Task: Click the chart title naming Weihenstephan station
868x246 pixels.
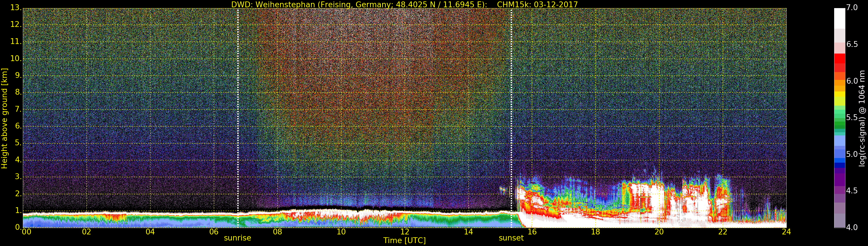Action: [x=404, y=4]
